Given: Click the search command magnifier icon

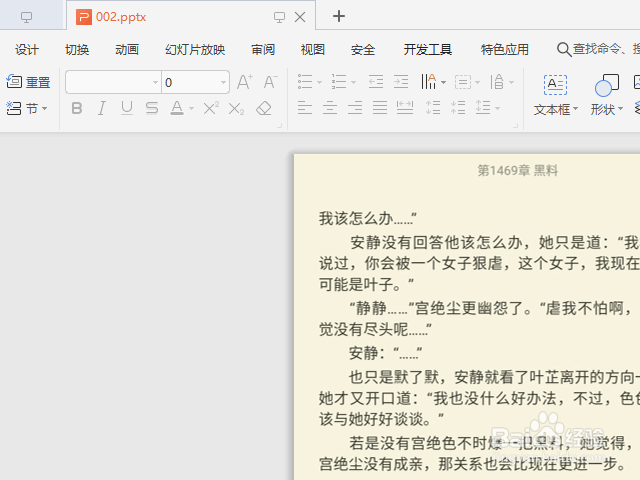Looking at the screenshot, I should click(564, 50).
